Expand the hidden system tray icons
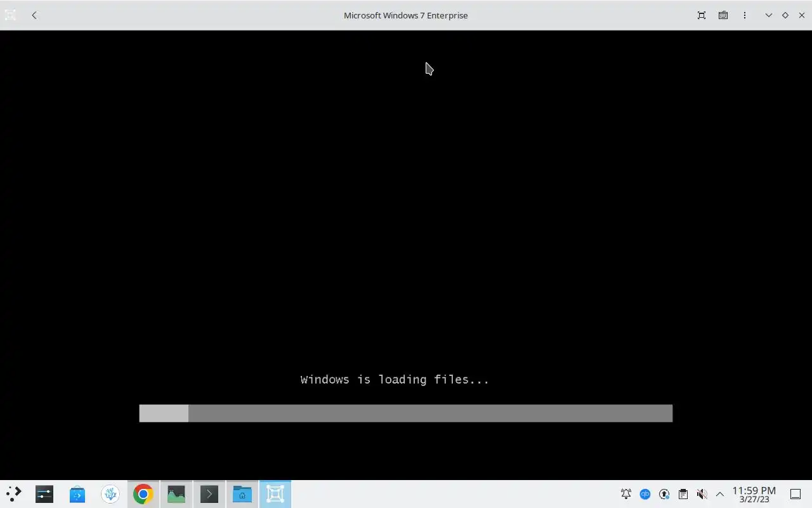The width and height of the screenshot is (812, 508). tap(720, 494)
